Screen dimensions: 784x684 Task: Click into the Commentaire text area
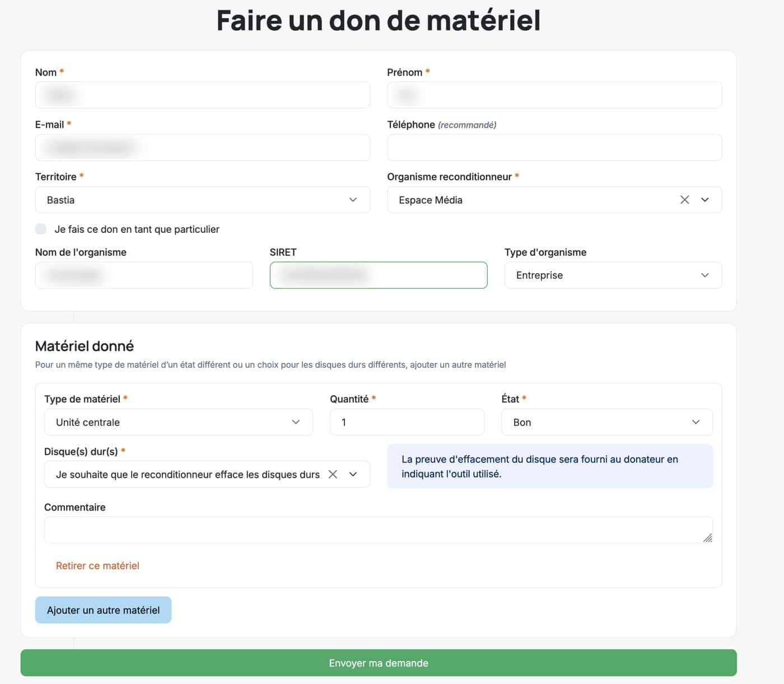[x=379, y=530]
